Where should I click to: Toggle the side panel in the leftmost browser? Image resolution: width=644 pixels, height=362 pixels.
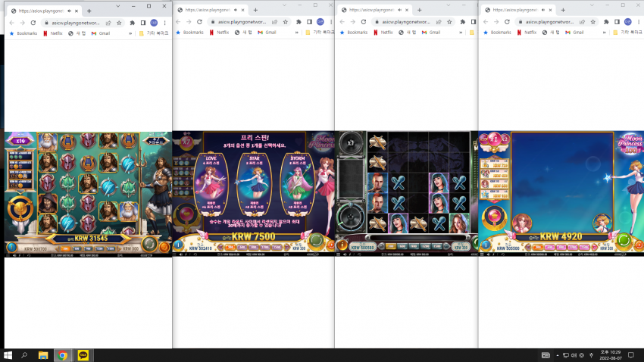pos(143,23)
